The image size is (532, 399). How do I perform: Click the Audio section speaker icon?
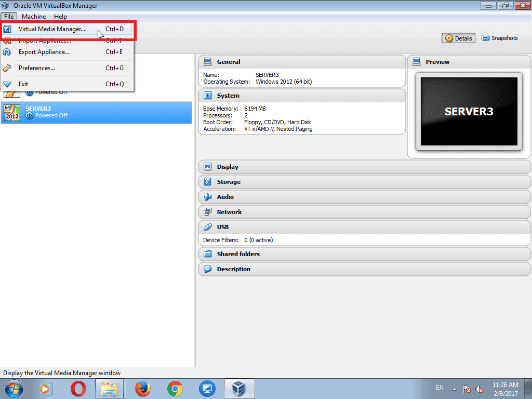(x=207, y=196)
